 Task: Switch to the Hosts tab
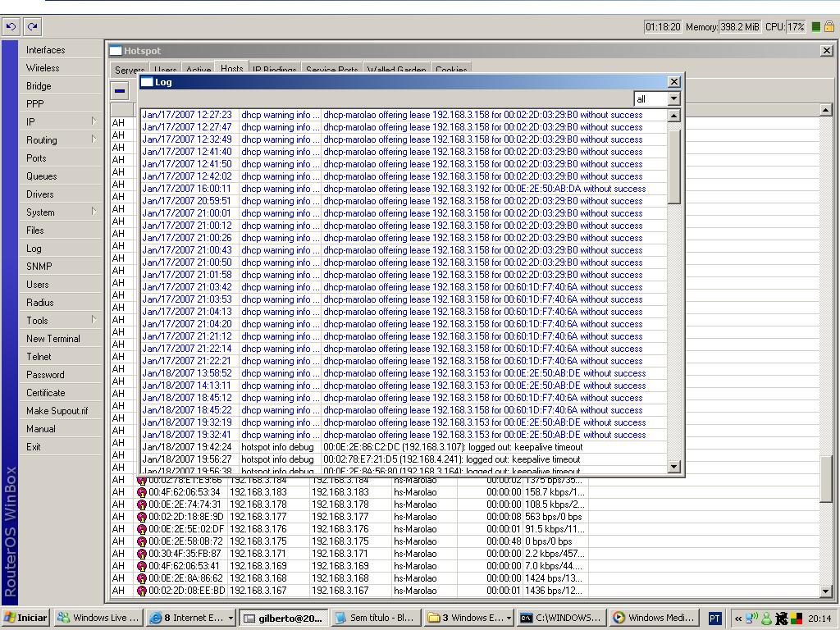tap(231, 68)
